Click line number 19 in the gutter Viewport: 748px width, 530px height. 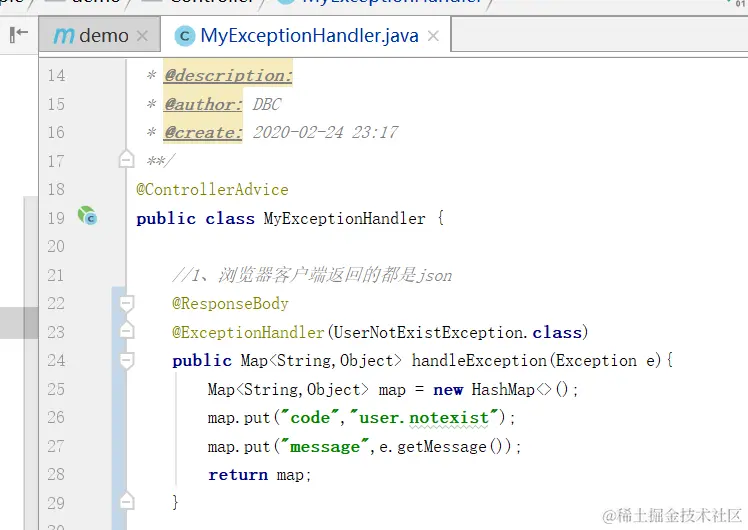(56, 218)
